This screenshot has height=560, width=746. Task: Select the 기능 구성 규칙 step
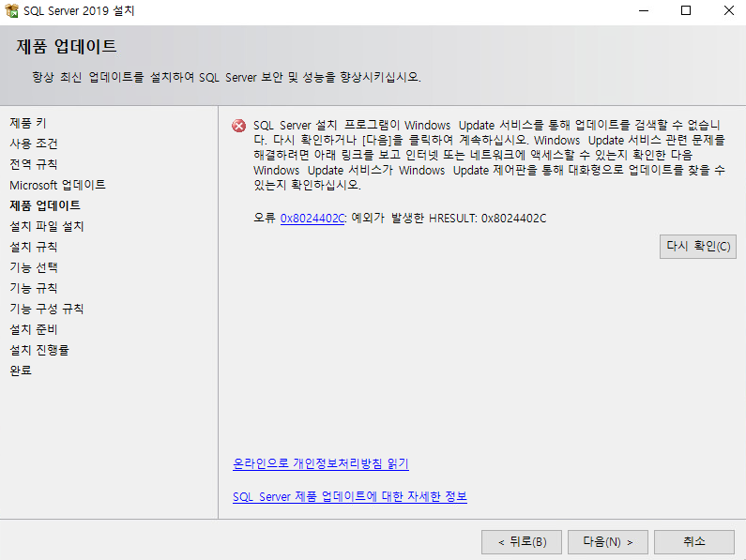coord(47,309)
